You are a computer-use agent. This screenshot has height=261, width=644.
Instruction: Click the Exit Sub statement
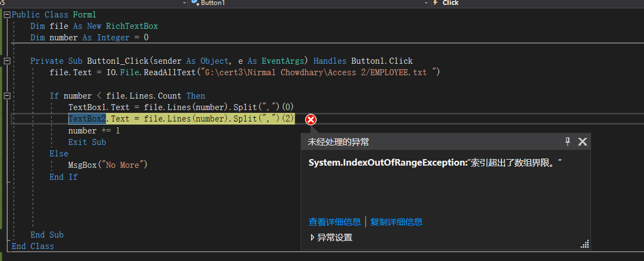(87, 142)
